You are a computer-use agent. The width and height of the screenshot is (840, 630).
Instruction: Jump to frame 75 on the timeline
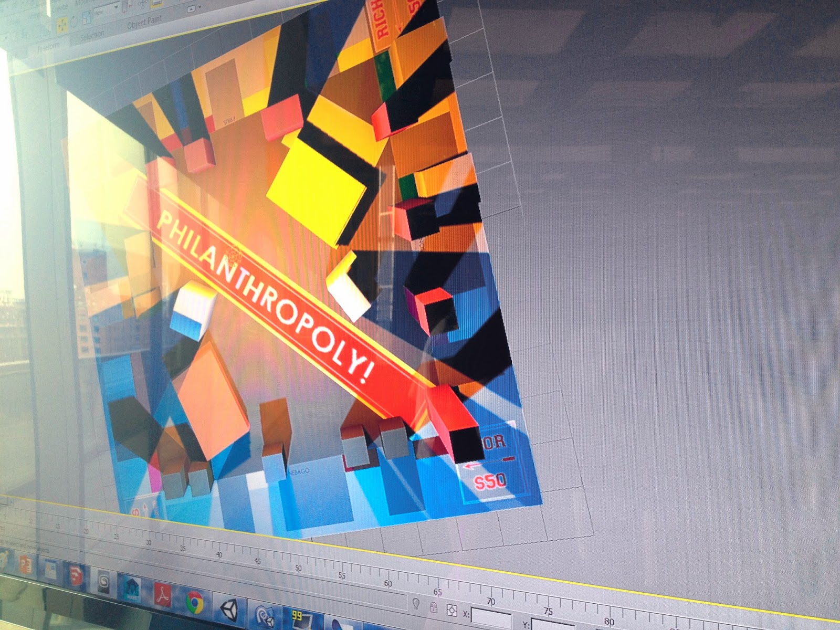coord(548,612)
